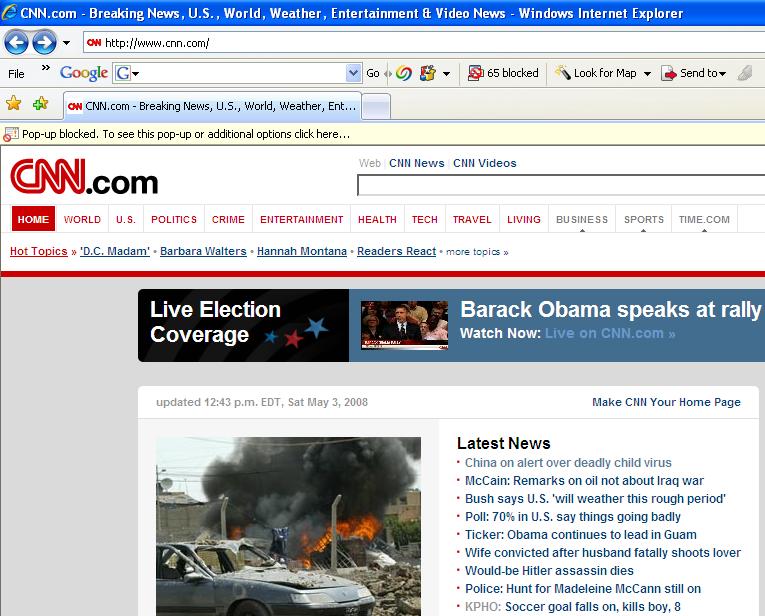This screenshot has height=616, width=765.
Task: Click the 'Make CNN Your Home Page' link
Action: [x=666, y=402]
